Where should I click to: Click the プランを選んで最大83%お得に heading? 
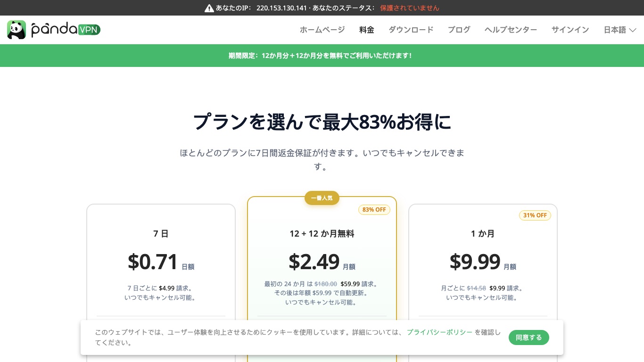pyautogui.click(x=322, y=122)
